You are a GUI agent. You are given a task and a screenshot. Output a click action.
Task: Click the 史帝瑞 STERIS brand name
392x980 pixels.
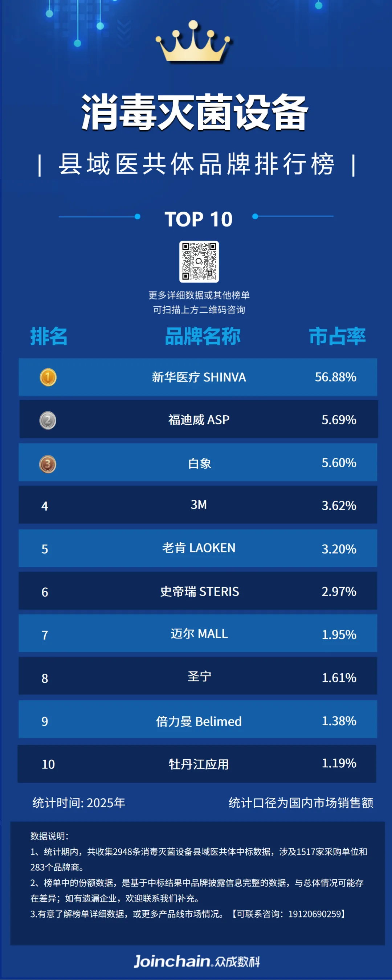199,591
